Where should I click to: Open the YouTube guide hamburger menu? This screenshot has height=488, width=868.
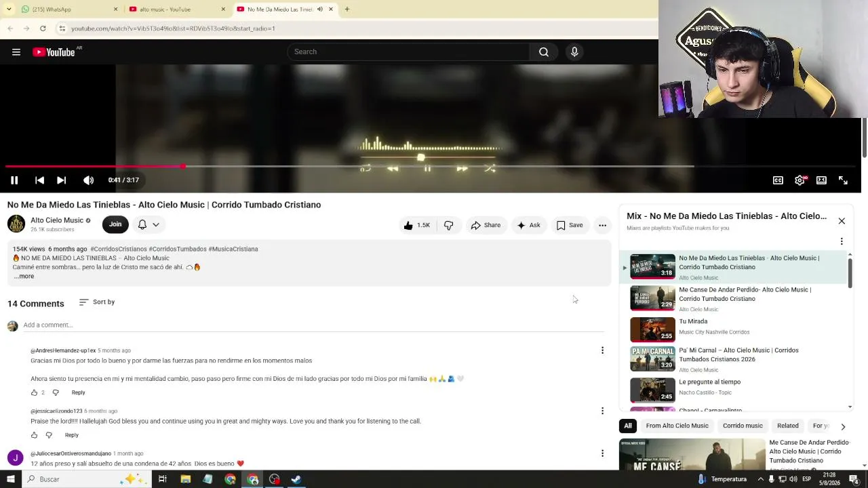(16, 52)
